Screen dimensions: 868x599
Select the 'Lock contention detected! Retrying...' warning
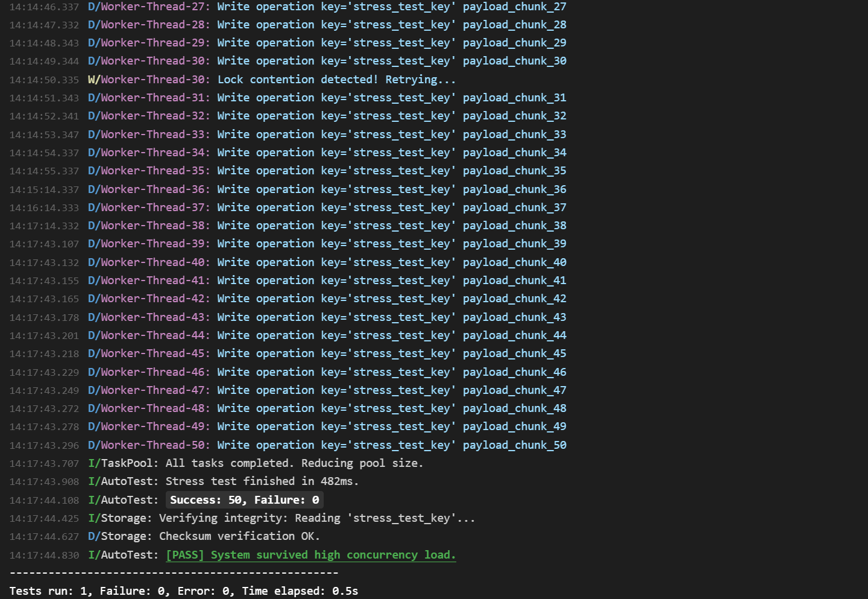pyautogui.click(x=336, y=80)
